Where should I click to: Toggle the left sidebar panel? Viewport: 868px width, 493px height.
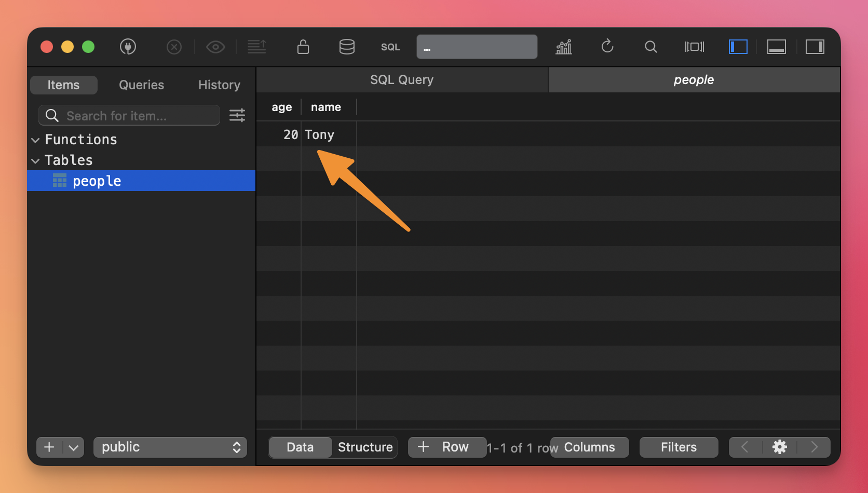pyautogui.click(x=738, y=47)
